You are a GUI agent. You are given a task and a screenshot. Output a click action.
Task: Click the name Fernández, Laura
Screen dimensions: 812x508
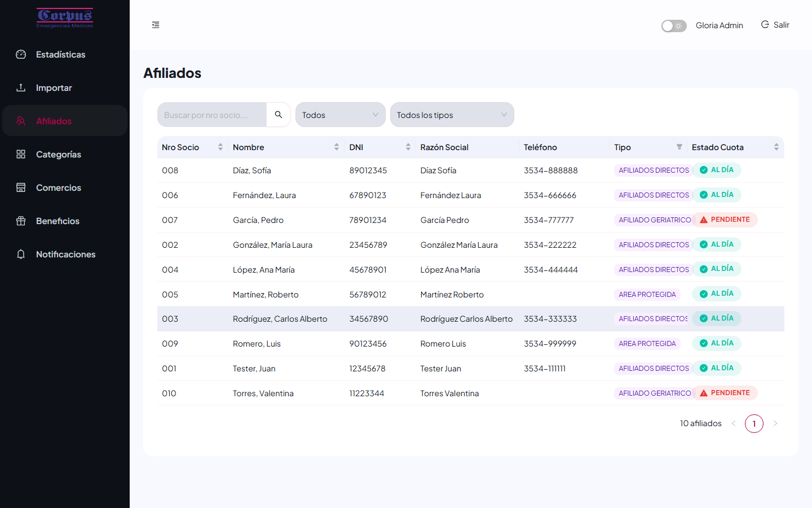pyautogui.click(x=264, y=195)
